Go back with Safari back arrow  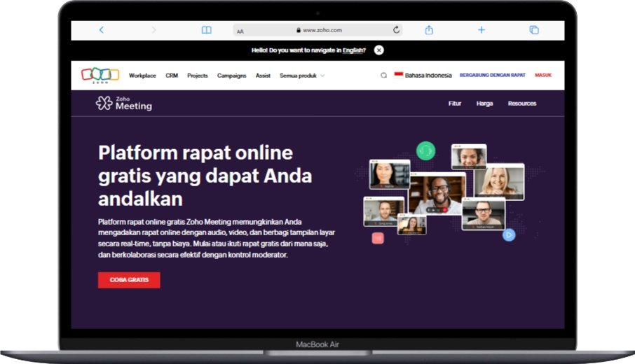coord(101,30)
